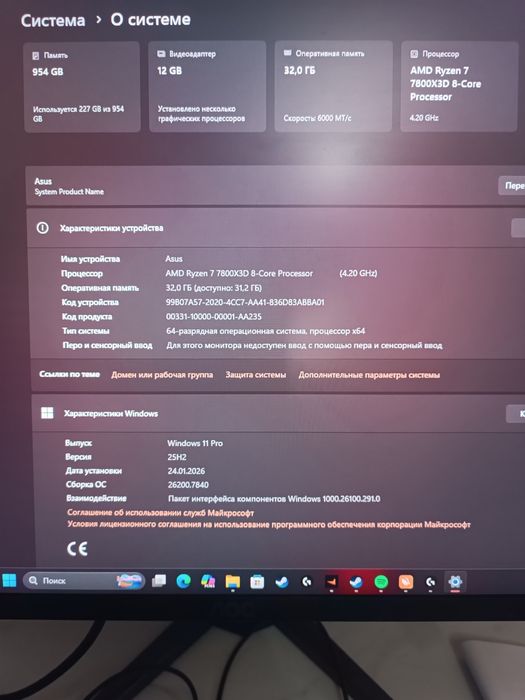The image size is (525, 700).
Task: Select the Перо и сенсорный ввод value
Action: pyautogui.click(x=304, y=345)
